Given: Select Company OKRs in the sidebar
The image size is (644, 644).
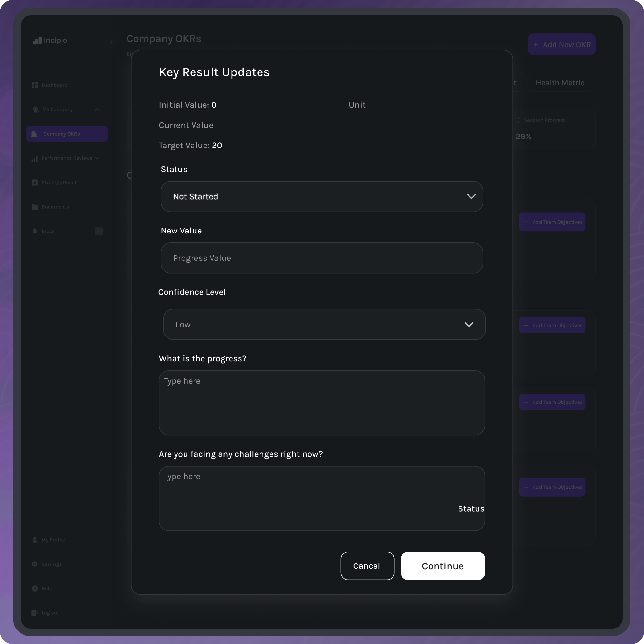Looking at the screenshot, I should pos(67,134).
